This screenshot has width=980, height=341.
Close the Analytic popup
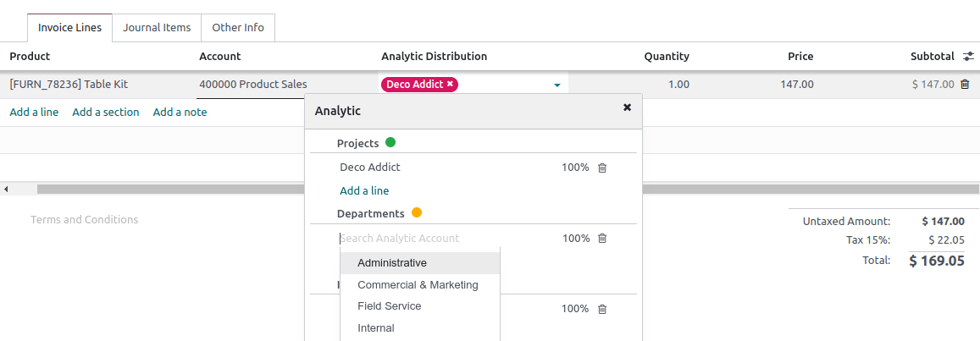tap(627, 107)
